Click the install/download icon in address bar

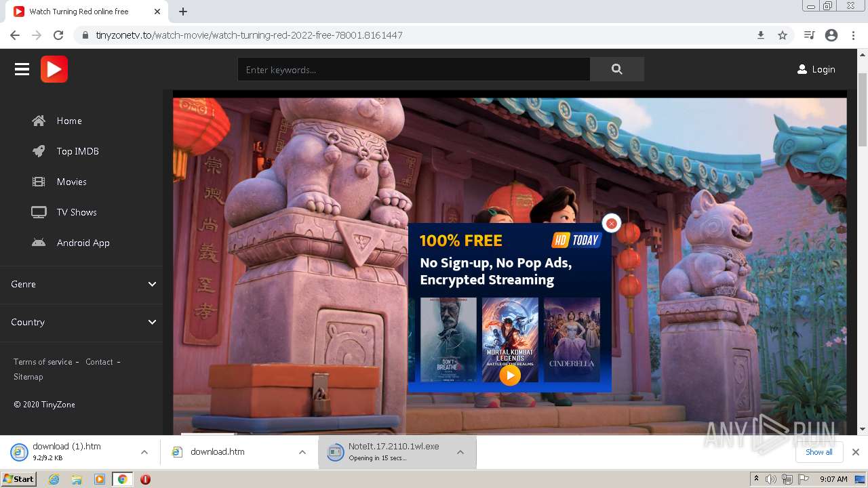(761, 35)
